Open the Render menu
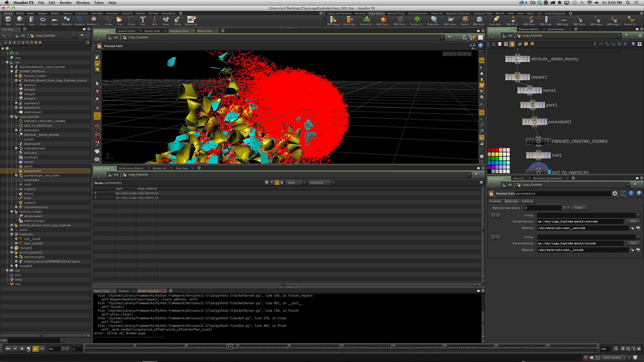This screenshot has height=362, width=644. pos(66,3)
